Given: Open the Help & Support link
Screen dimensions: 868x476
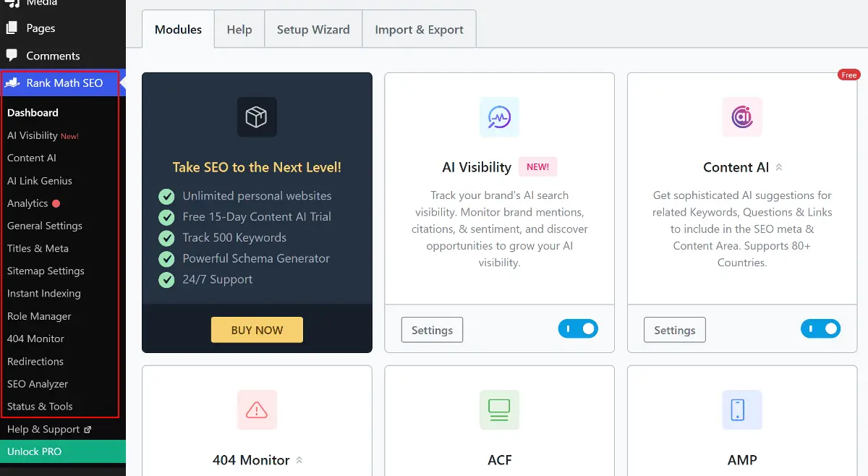Looking at the screenshot, I should coord(43,429).
